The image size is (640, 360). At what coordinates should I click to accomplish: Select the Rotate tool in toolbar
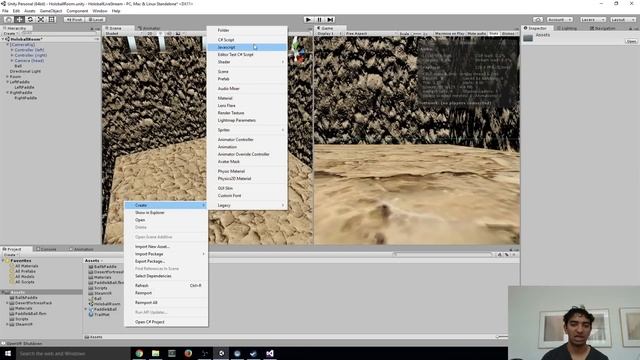30,20
